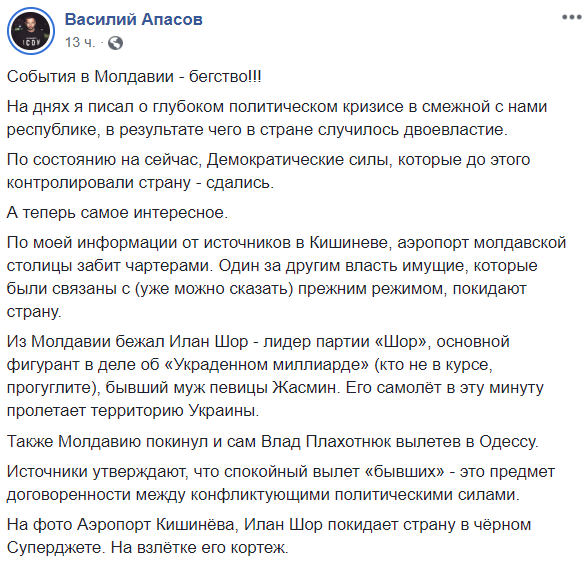Click the paragraph starting На днях я писал
This screenshot has height=564, width=587.
tap(277, 118)
